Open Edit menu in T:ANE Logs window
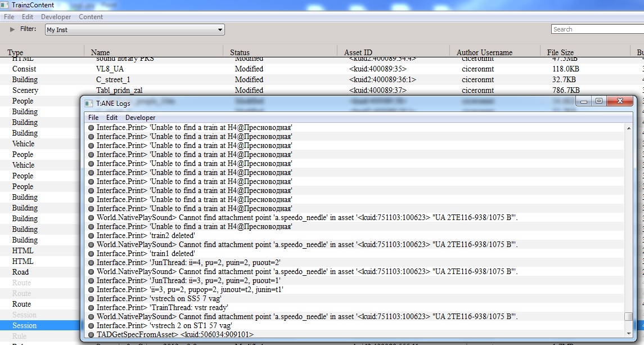 coord(112,118)
